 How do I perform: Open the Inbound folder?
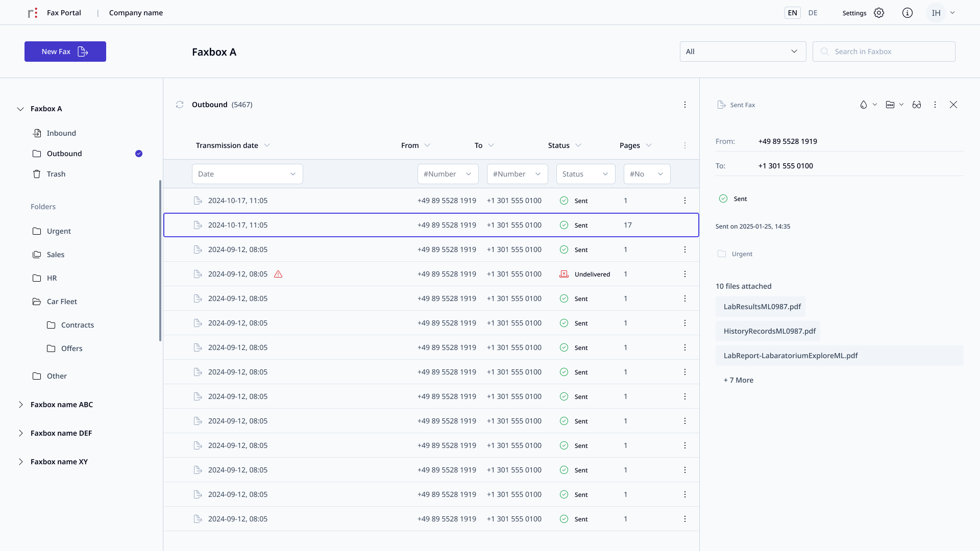tap(61, 133)
